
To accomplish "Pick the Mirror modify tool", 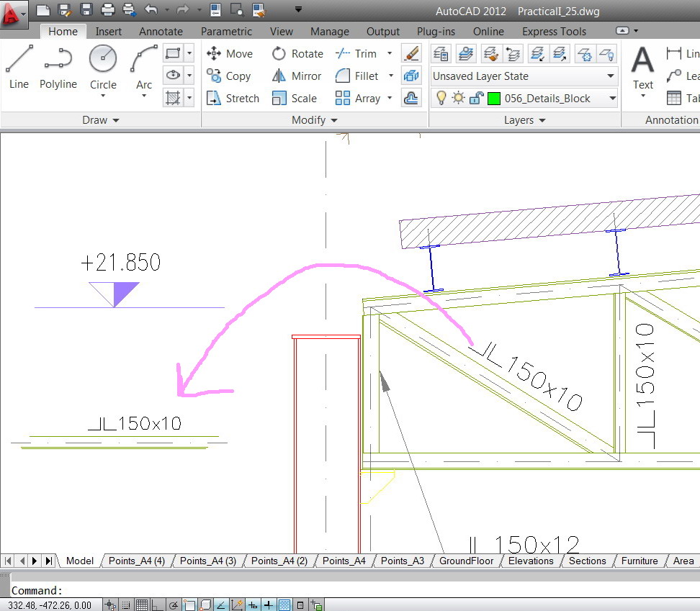I will point(297,76).
